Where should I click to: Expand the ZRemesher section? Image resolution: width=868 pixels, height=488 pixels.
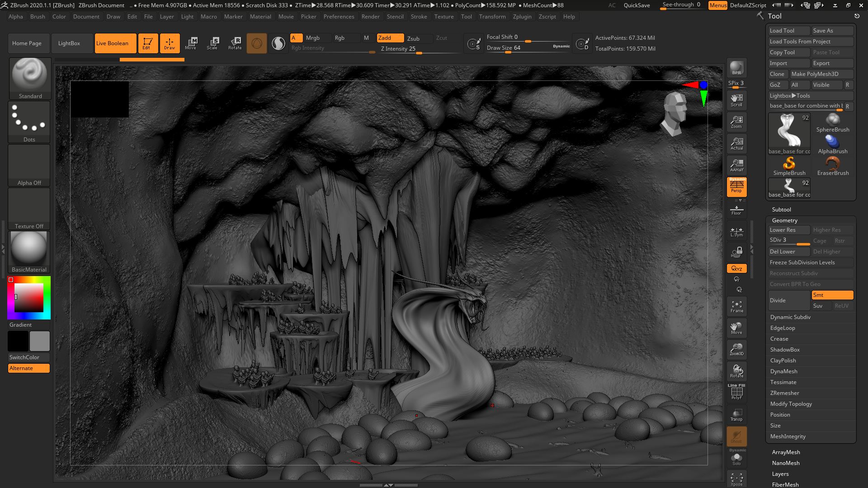point(784,393)
